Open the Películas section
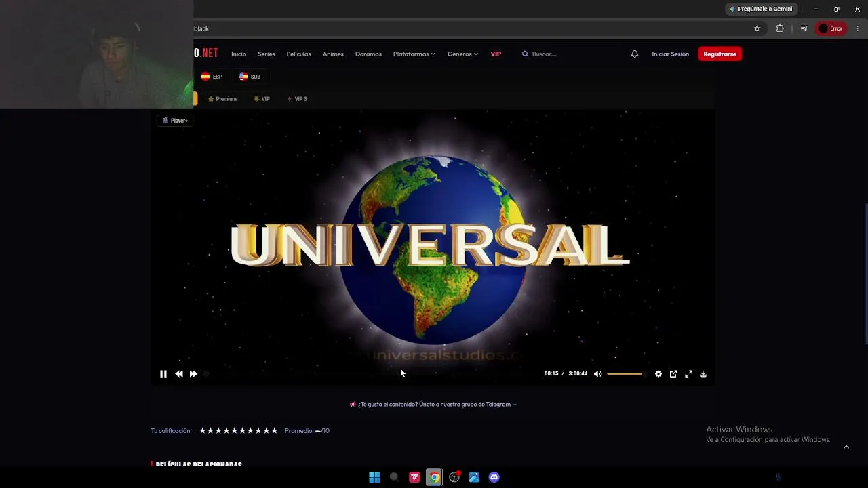Viewport: 868px width, 488px height. pyautogui.click(x=298, y=54)
